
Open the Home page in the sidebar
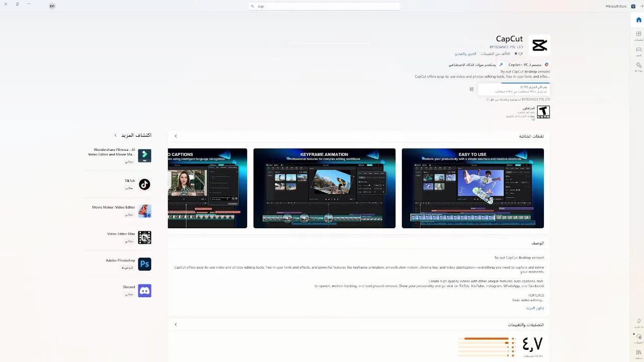pos(638,20)
